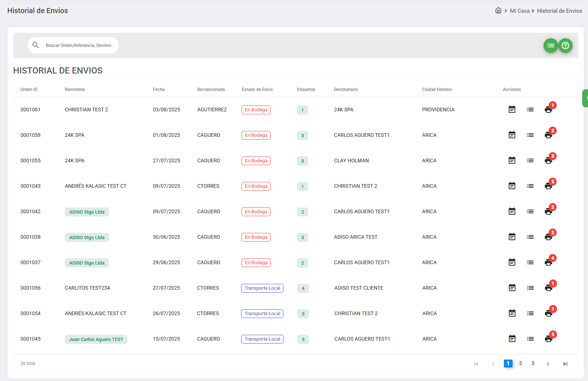
Task: Go to next page using arrow
Action: coord(548,364)
